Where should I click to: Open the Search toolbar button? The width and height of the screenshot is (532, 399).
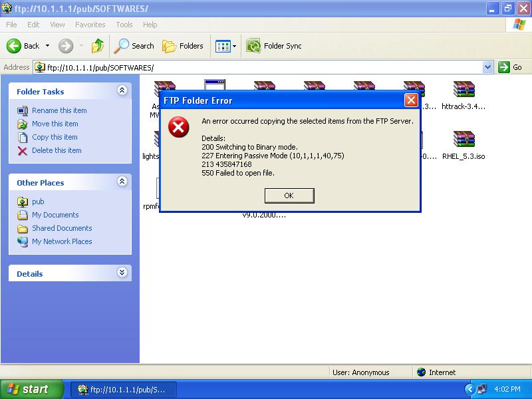(134, 46)
